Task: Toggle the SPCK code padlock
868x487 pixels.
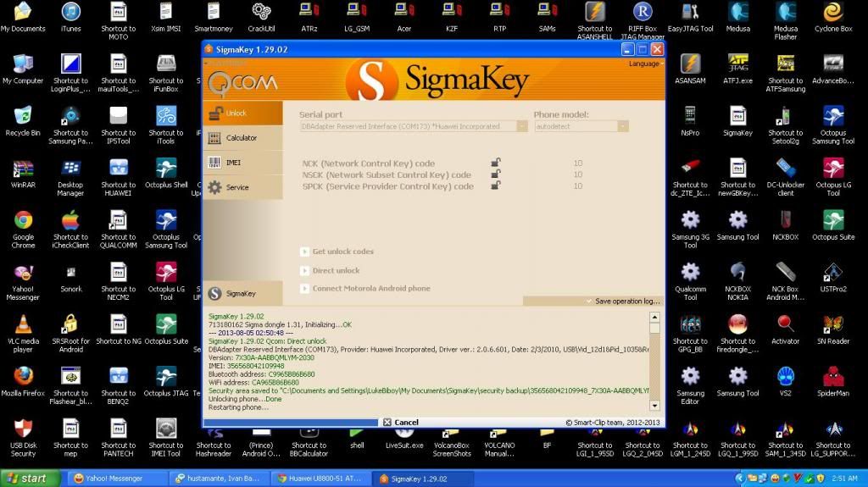Action: (495, 185)
